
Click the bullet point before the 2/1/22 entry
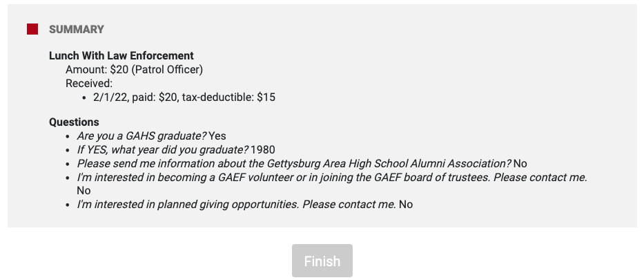click(x=84, y=98)
